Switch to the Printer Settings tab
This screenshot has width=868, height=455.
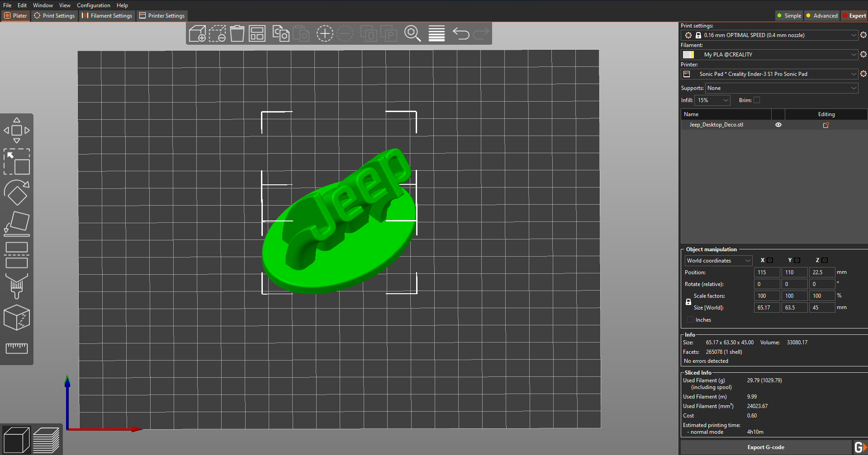click(162, 16)
